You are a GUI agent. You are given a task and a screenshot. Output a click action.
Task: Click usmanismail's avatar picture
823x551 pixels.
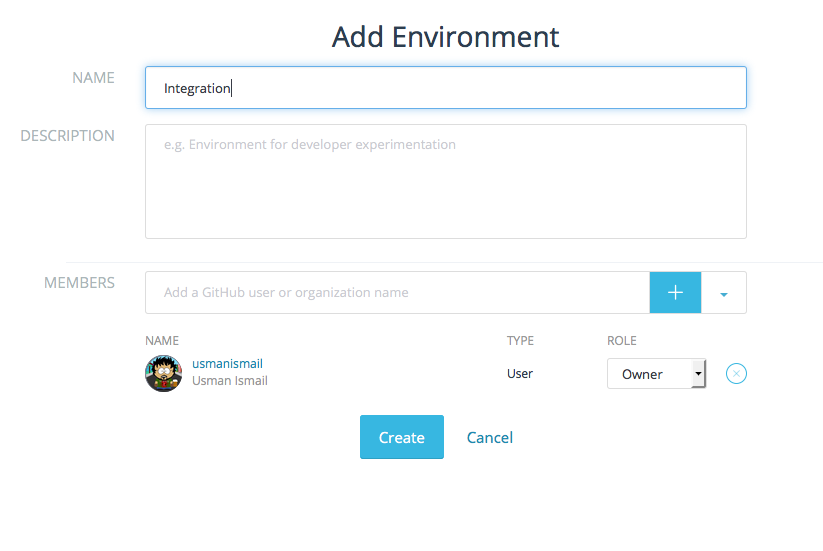[x=163, y=373]
